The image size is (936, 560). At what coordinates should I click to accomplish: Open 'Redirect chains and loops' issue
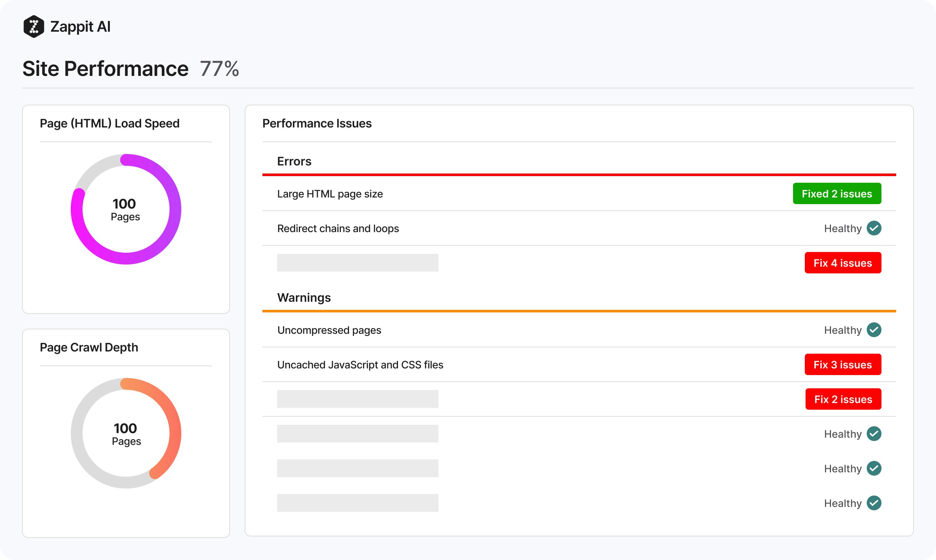pos(338,229)
